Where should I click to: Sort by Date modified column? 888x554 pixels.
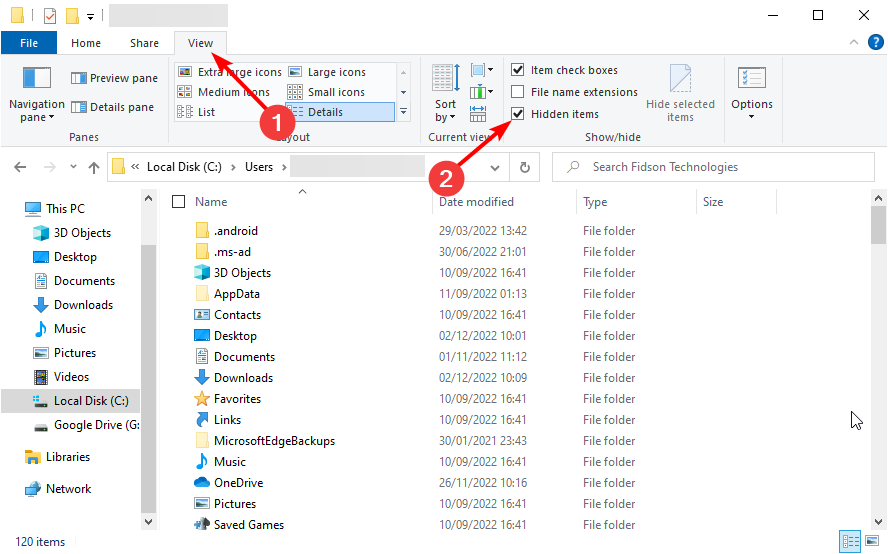pos(476,202)
